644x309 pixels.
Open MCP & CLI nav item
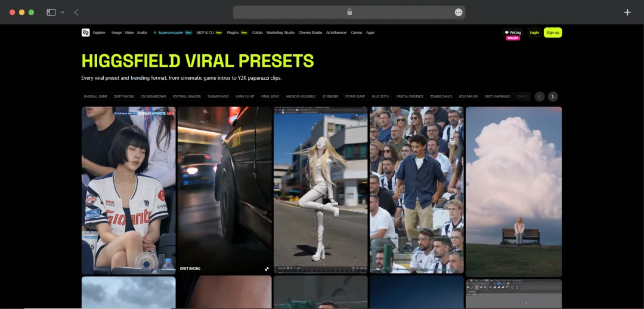209,32
